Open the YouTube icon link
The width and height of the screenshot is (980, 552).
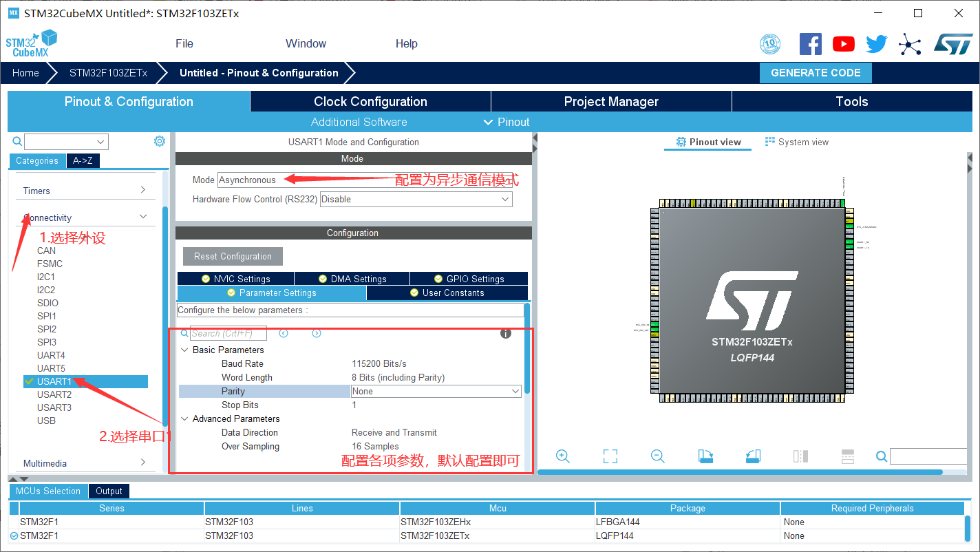(844, 44)
